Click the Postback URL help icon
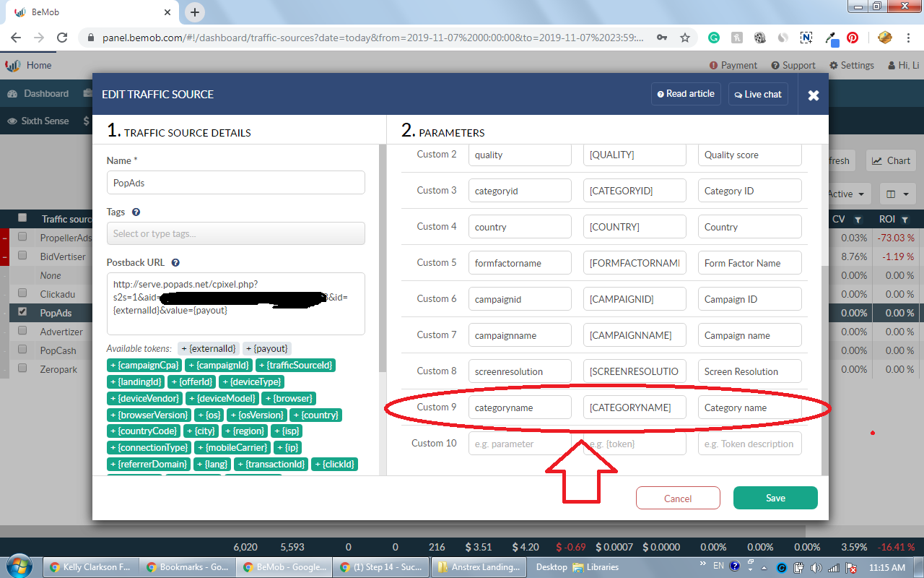 [x=175, y=263]
